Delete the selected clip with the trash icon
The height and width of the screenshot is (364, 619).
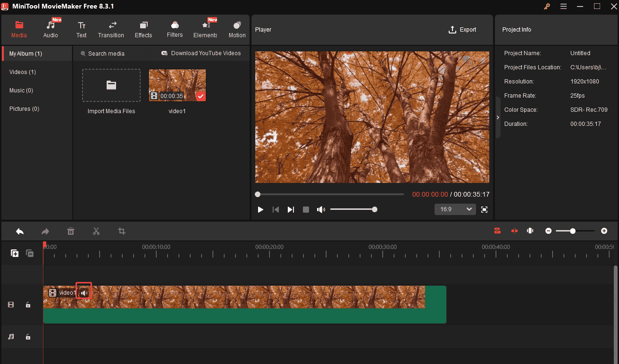click(x=71, y=231)
